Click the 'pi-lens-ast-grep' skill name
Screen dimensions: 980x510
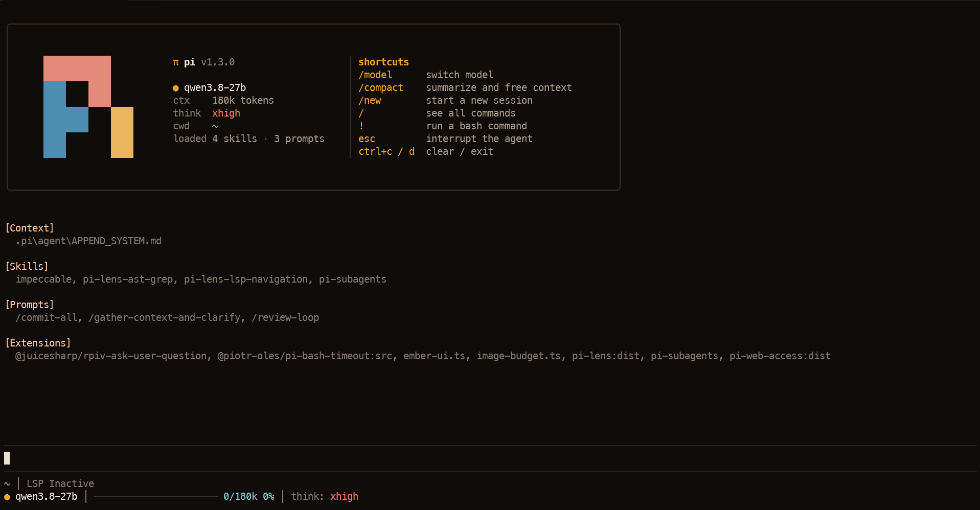(x=128, y=280)
